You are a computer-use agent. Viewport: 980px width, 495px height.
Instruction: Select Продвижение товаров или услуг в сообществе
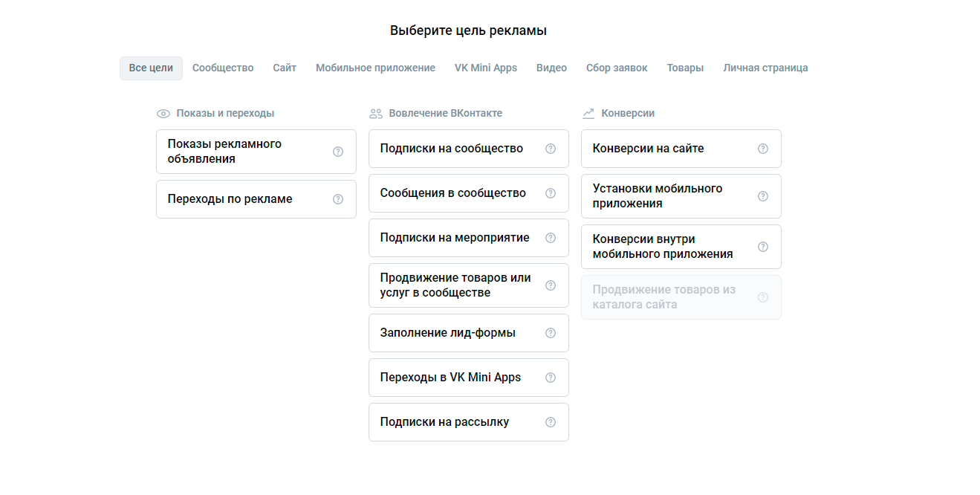tap(455, 285)
